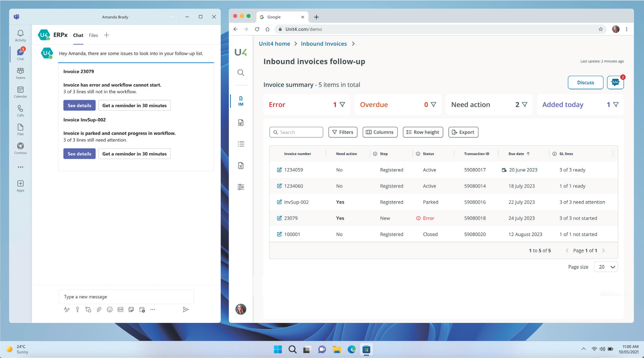
Task: Open Edge browser from taskbar
Action: 351,349
